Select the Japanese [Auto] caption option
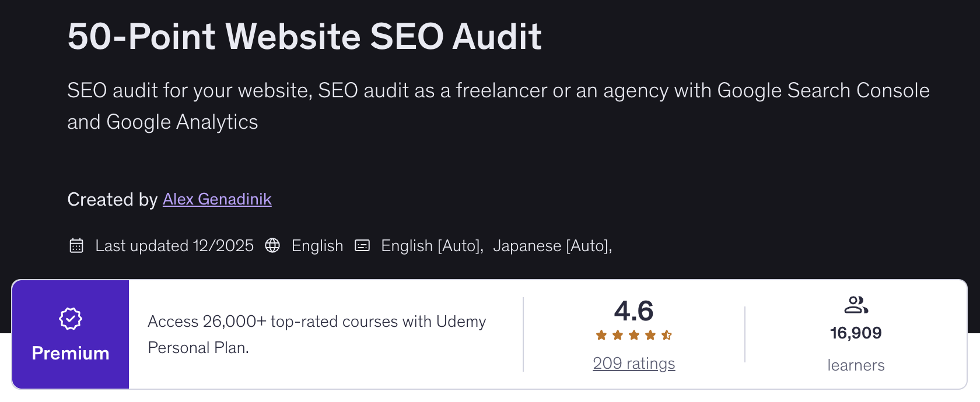The image size is (980, 402). tap(552, 246)
